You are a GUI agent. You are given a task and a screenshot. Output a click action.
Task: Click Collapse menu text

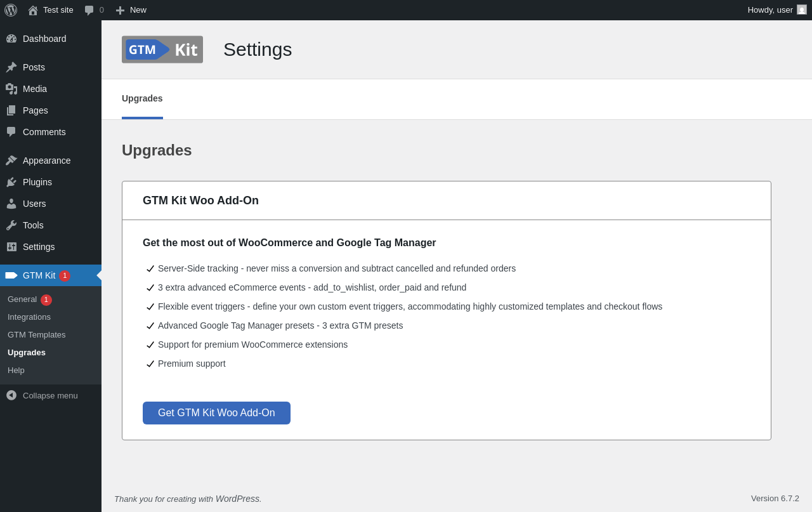tap(50, 395)
